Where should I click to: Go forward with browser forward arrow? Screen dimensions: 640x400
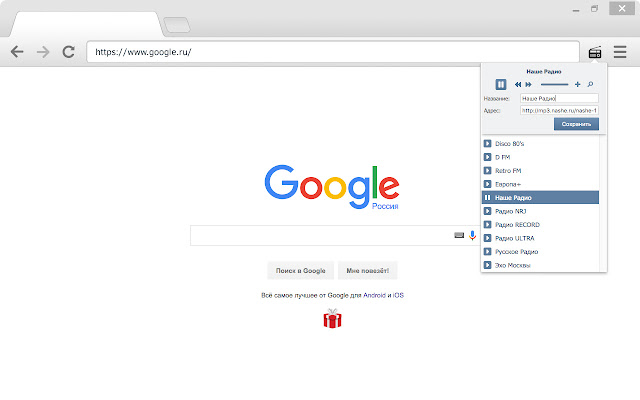tap(42, 52)
